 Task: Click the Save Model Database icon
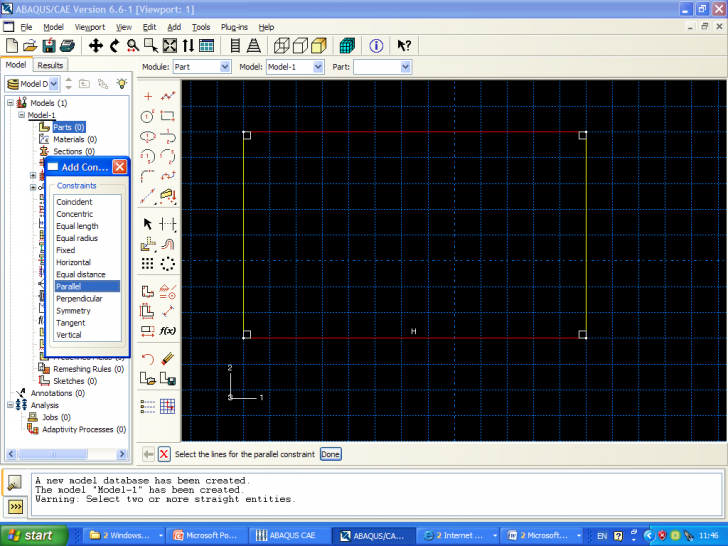(x=48, y=46)
